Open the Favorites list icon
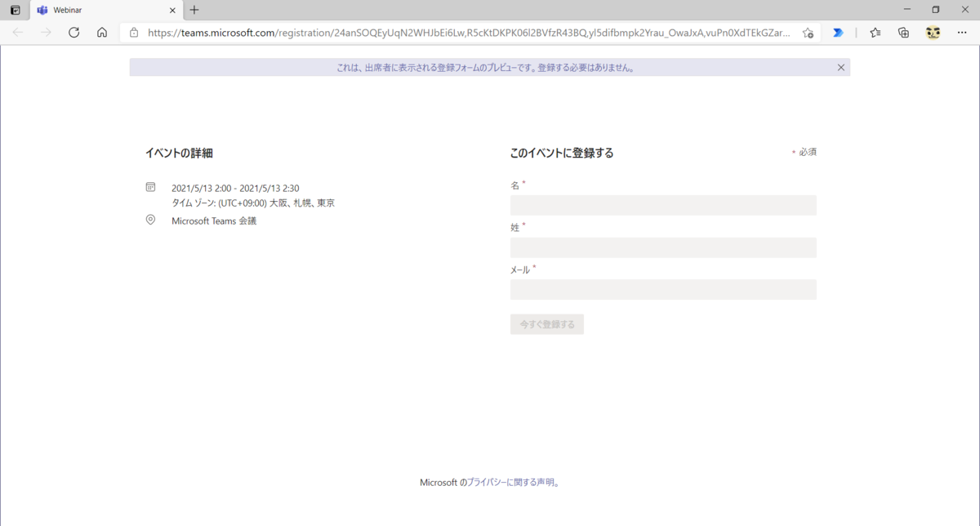 pyautogui.click(x=875, y=33)
